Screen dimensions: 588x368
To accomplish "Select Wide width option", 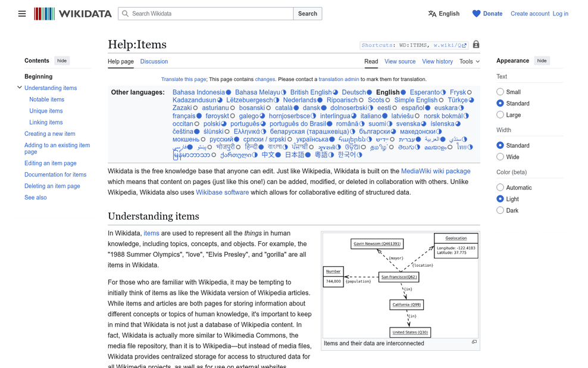I will (x=500, y=157).
